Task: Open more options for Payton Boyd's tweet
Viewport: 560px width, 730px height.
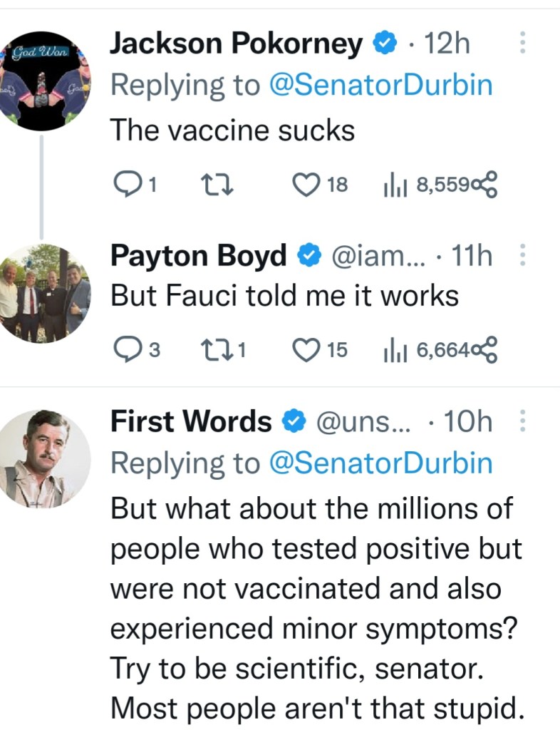Action: 522,255
